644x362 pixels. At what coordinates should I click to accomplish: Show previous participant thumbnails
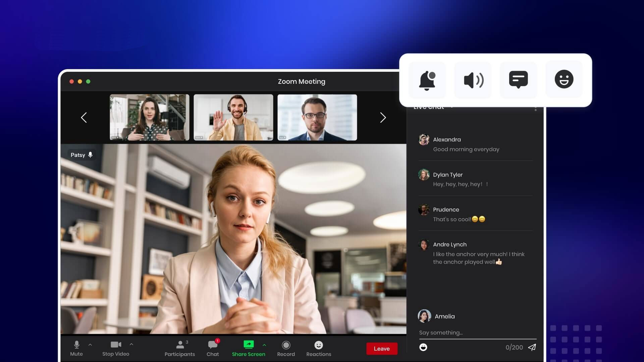[x=84, y=117]
